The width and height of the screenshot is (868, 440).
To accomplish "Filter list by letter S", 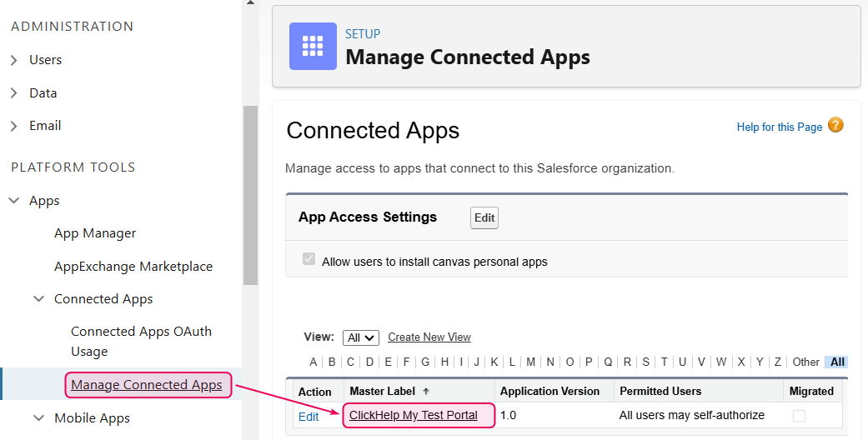I will pyautogui.click(x=645, y=362).
